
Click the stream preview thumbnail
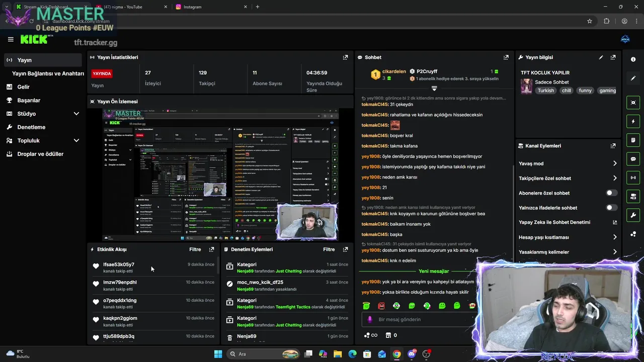[x=220, y=174]
